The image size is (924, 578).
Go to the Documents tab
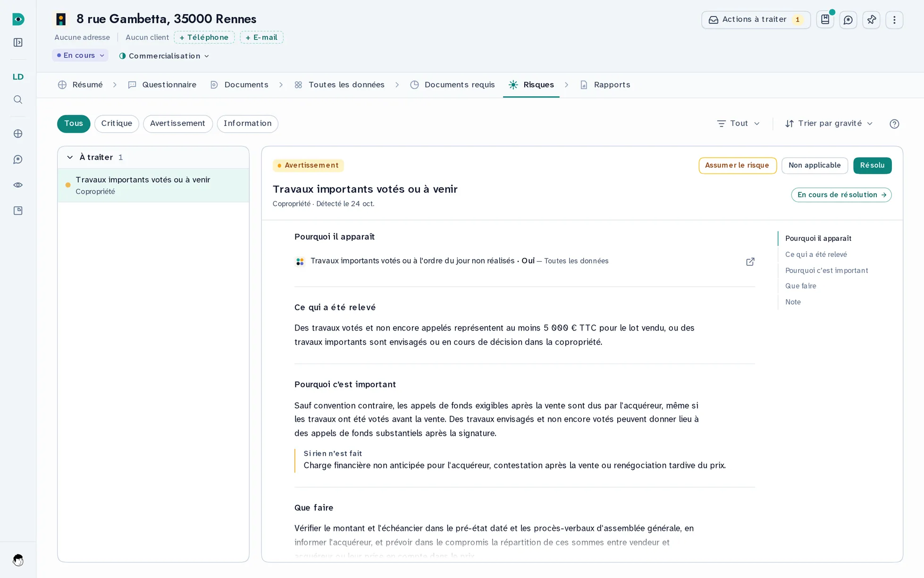coord(239,85)
